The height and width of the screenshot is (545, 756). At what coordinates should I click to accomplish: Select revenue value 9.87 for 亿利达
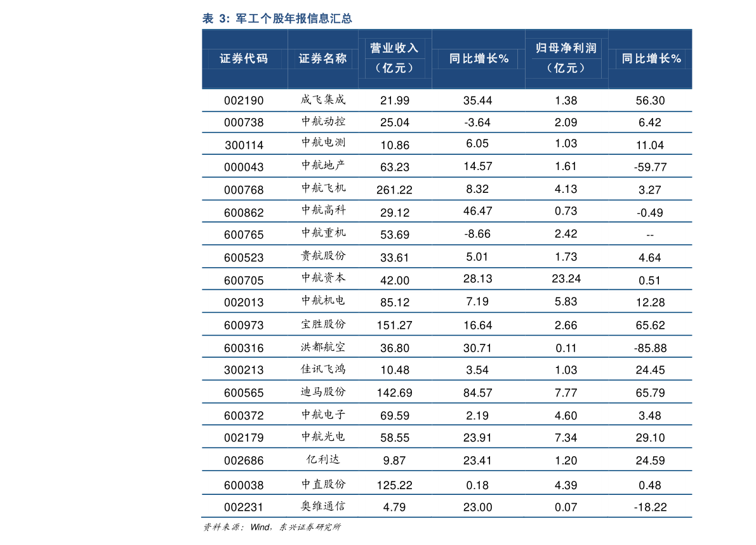click(394, 461)
